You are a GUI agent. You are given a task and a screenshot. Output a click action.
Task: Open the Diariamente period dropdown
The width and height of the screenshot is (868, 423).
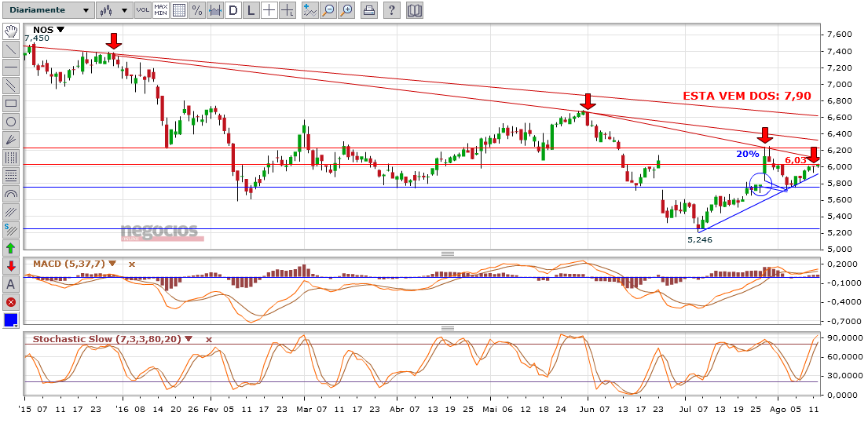(48, 10)
